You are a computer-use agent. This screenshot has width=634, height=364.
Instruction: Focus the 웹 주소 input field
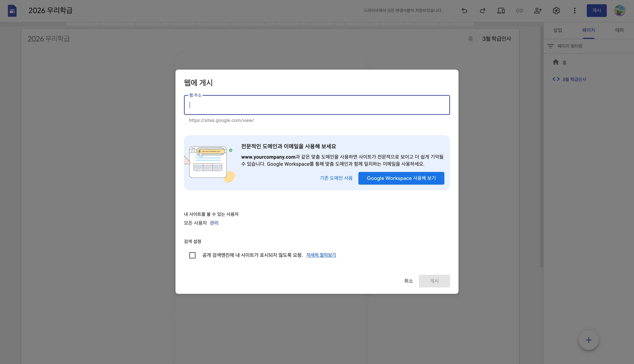[316, 105]
